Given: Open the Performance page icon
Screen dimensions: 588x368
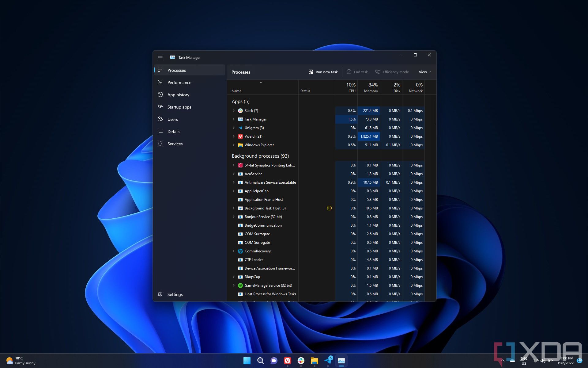Looking at the screenshot, I should point(160,82).
